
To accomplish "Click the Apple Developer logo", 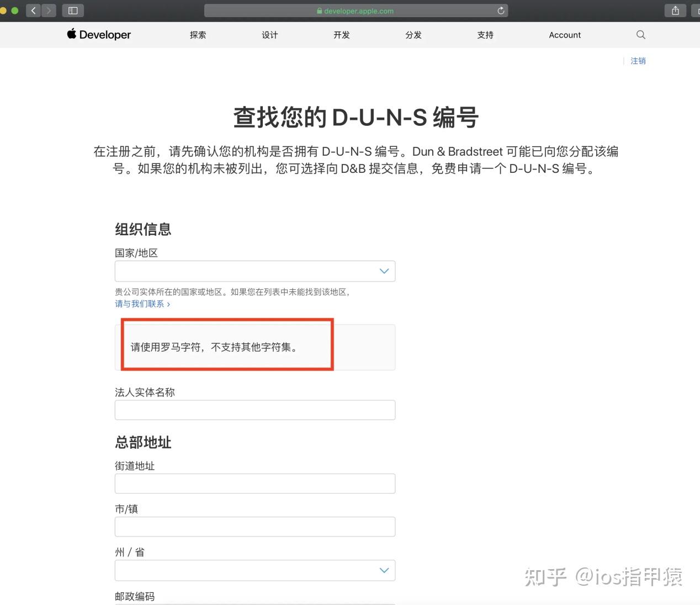I will pyautogui.click(x=99, y=34).
